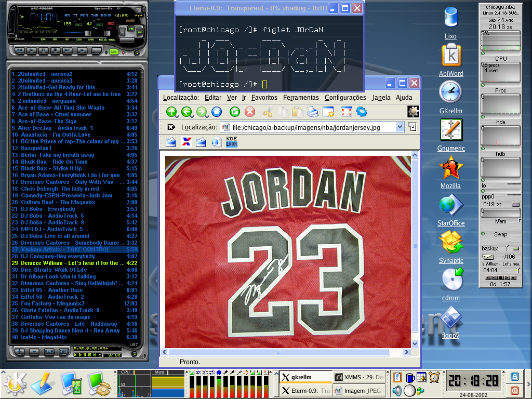Click the Forward arrow in Konqueror
The image size is (532, 399).
[x=202, y=112]
